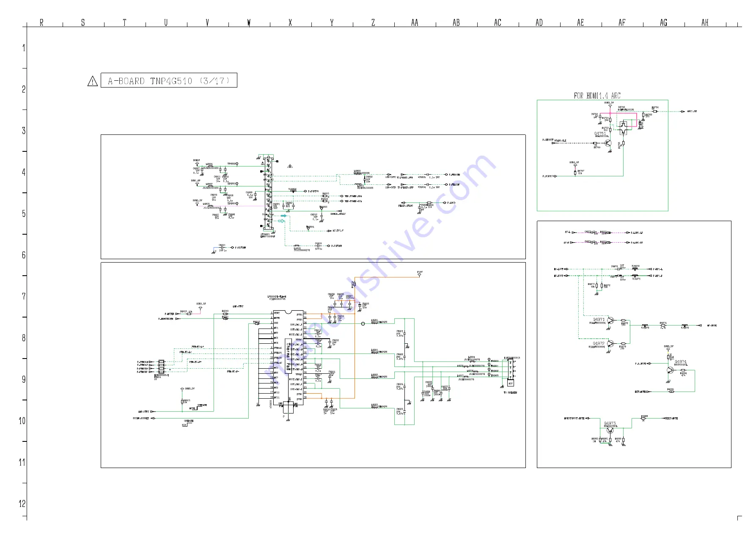Click the warning triangle beside the A-BOARD title
This screenshot has height=534, width=756.
[x=92, y=81]
